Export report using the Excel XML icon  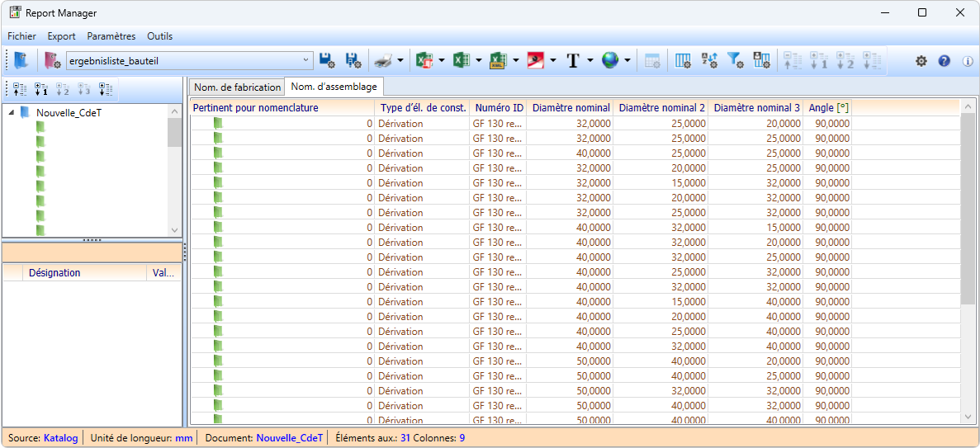[x=498, y=60]
